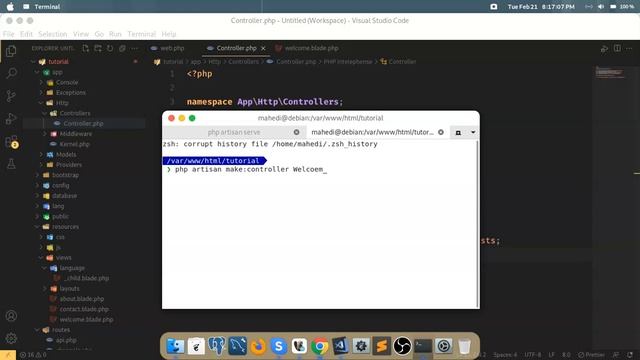Open Firefox from the dock
The width and height of the screenshot is (640, 360).
pos(258,346)
